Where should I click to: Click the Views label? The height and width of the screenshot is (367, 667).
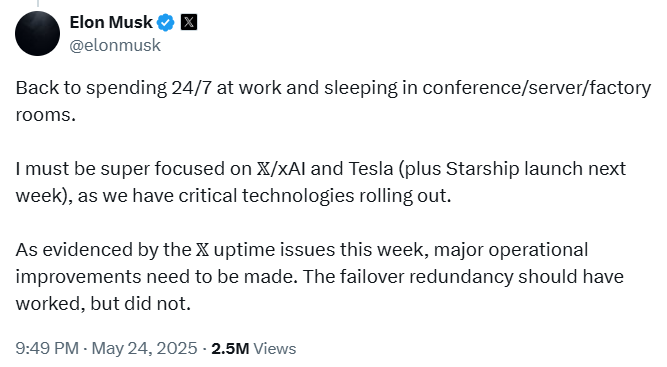click(275, 349)
